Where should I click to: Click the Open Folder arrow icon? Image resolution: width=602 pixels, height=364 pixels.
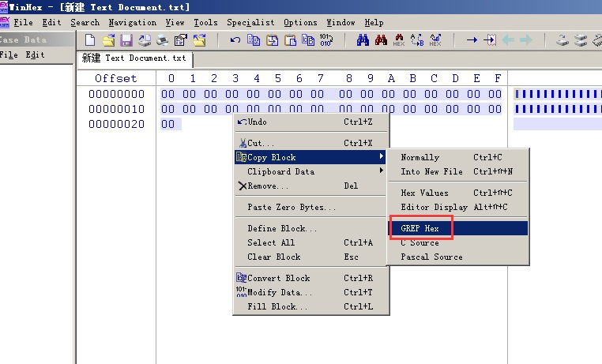[x=199, y=40]
